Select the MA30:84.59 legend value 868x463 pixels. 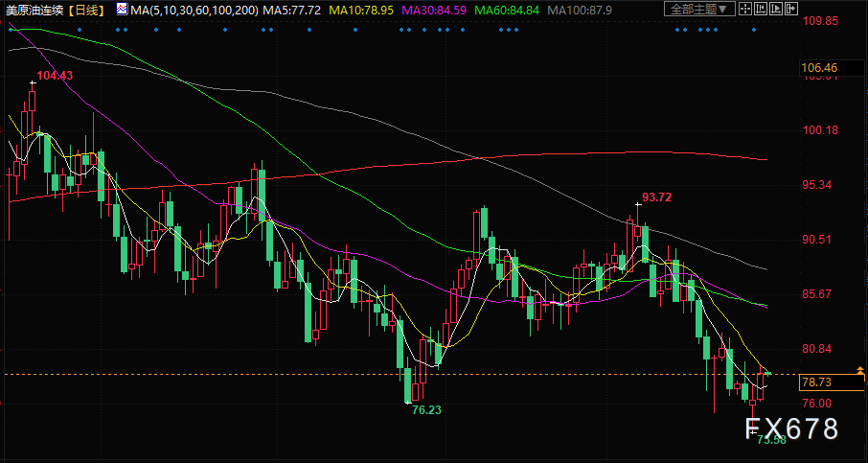[434, 10]
